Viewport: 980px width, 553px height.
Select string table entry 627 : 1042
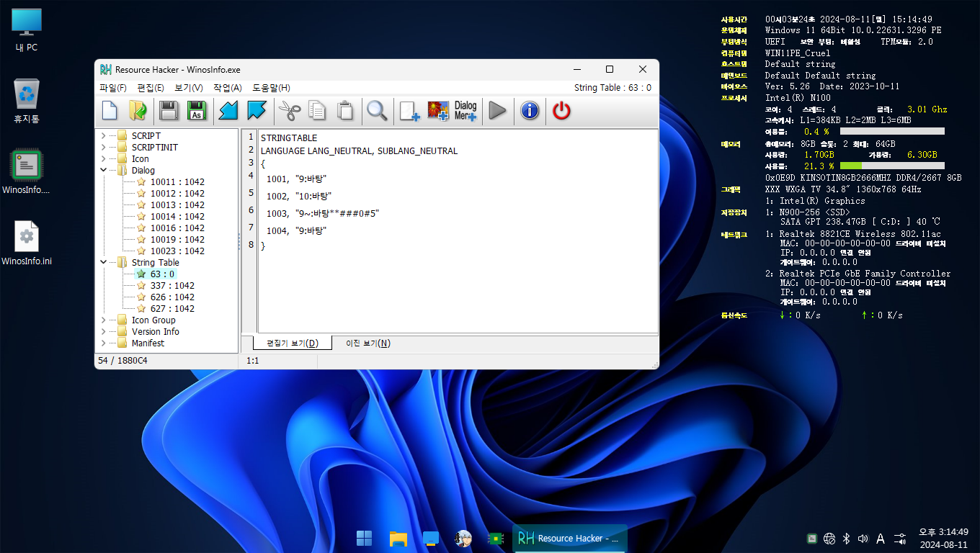172,308
